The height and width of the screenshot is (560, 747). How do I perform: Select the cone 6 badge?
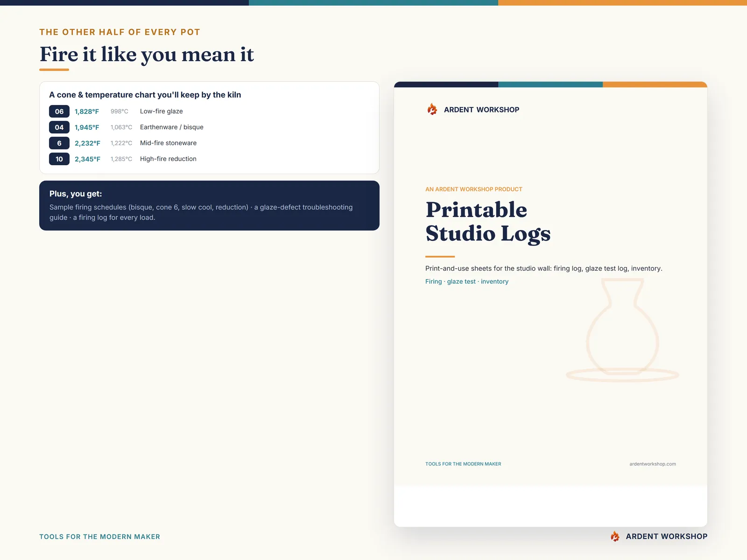(x=59, y=143)
